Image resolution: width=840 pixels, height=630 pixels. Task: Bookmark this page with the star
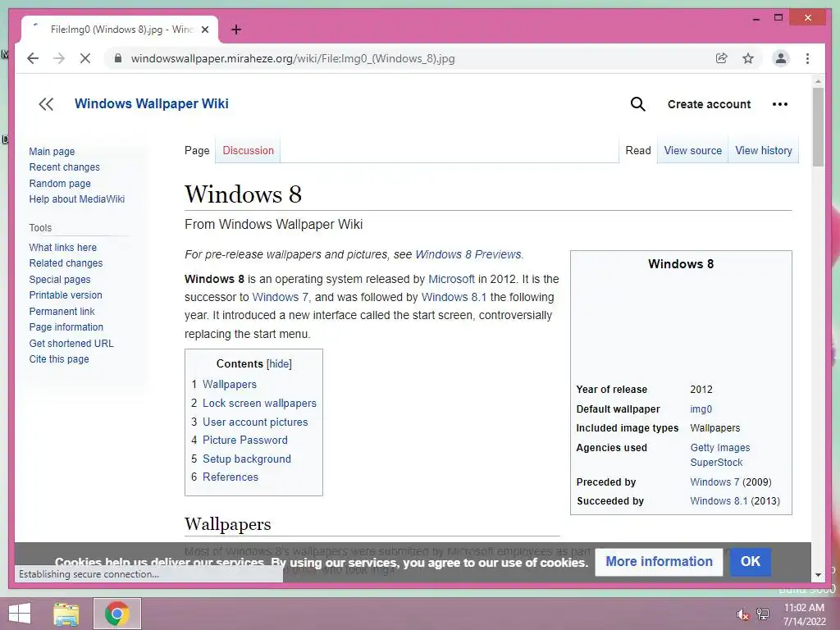[748, 58]
